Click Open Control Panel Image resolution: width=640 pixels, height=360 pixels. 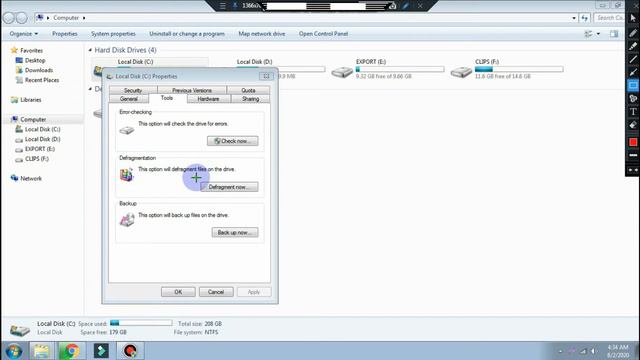click(x=323, y=34)
